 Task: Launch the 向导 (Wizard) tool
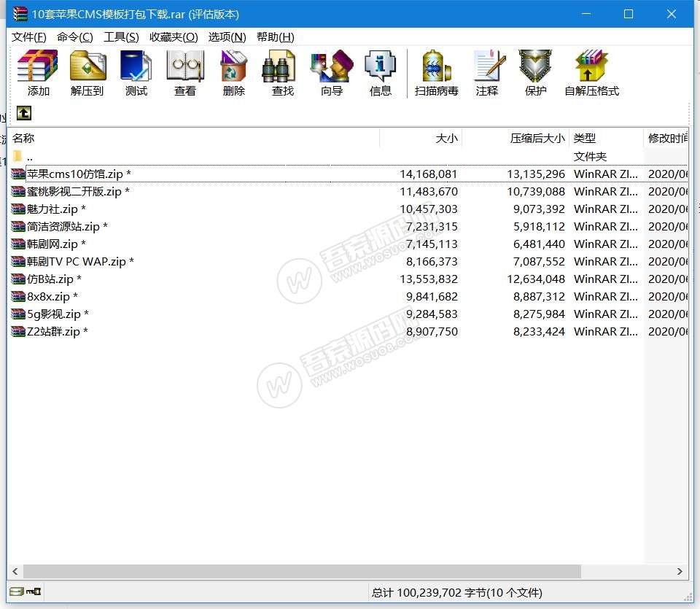click(x=331, y=73)
